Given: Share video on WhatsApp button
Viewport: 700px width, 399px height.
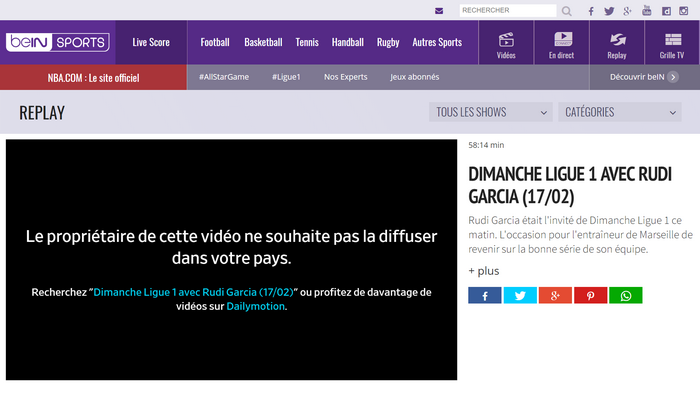Looking at the screenshot, I should click(625, 295).
